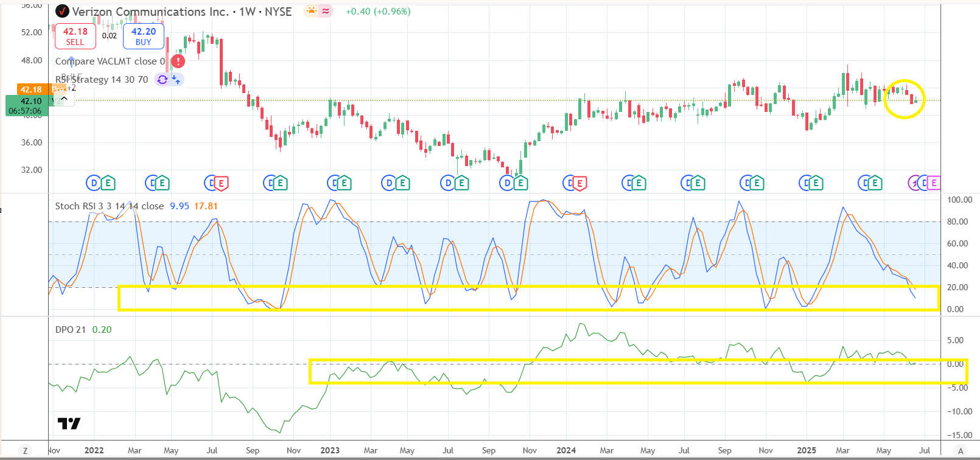Select the DPO 21 indicator legend
Image resolution: width=980 pixels, height=460 pixels.
pos(71,330)
